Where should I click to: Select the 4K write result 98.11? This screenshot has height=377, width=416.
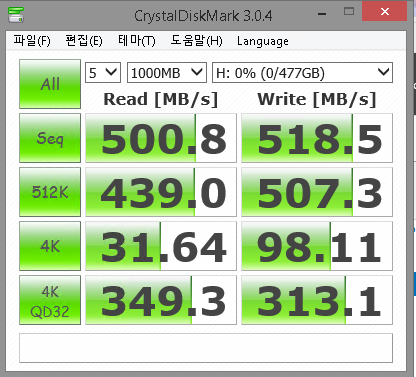[317, 246]
